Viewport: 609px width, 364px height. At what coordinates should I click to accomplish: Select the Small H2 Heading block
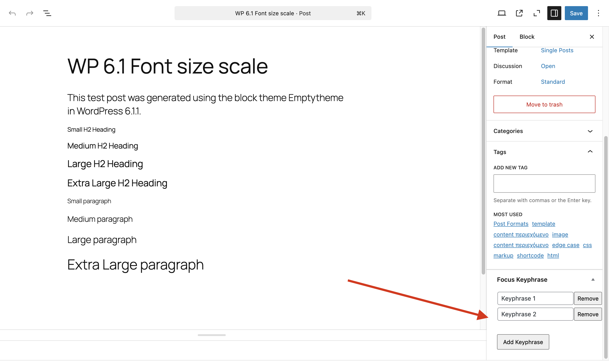91,129
